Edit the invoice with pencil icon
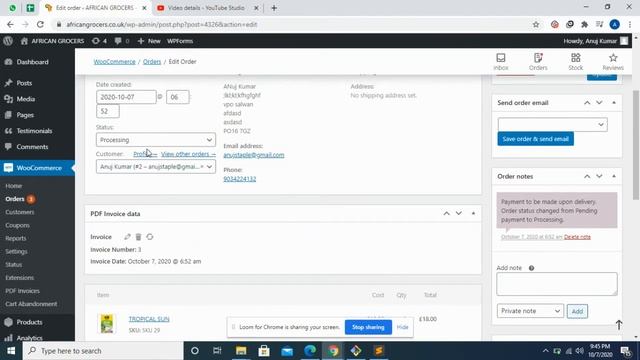Viewport: 640px width, 360px height. click(x=127, y=237)
